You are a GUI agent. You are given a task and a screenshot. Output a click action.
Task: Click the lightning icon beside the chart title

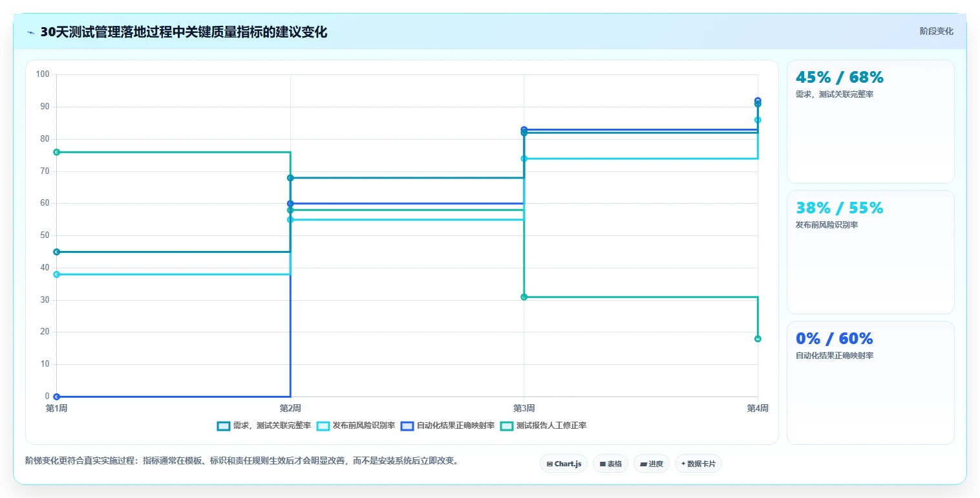click(x=31, y=33)
